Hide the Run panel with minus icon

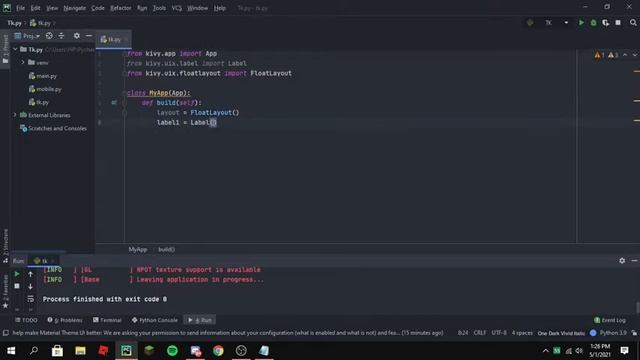[634, 260]
